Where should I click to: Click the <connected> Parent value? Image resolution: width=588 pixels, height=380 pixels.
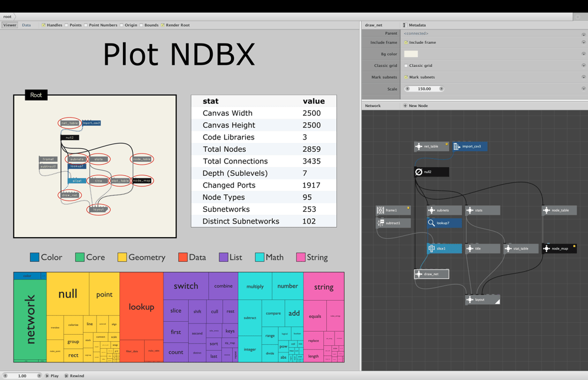click(x=416, y=34)
